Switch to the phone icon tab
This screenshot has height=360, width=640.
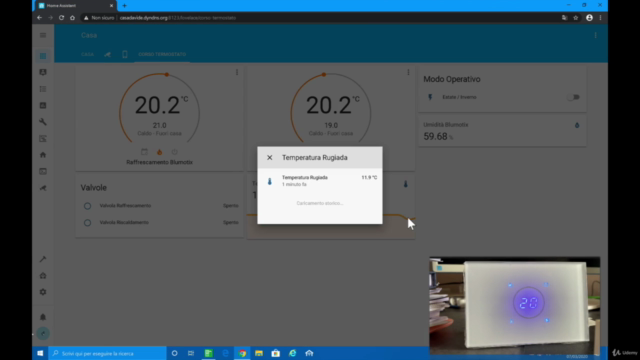coord(125,54)
